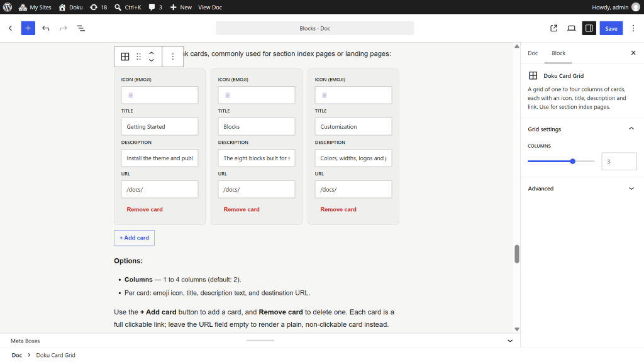Screen dimensions: 644x362
Task: Remove the Blocks card
Action: [241, 209]
